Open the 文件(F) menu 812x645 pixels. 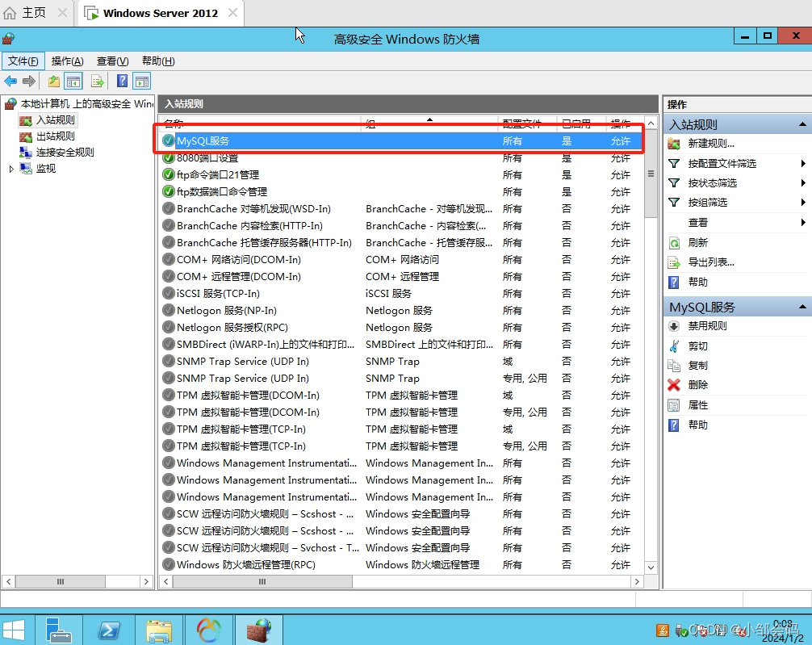point(23,61)
